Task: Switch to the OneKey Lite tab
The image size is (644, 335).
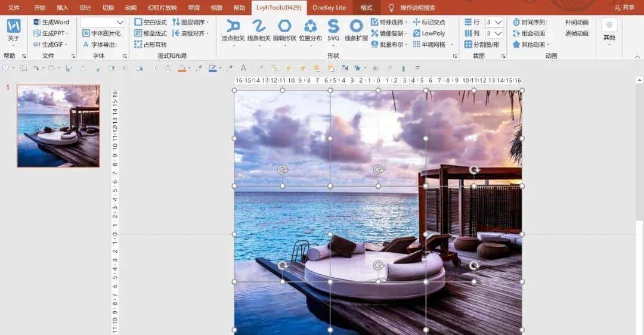Action: click(x=329, y=8)
